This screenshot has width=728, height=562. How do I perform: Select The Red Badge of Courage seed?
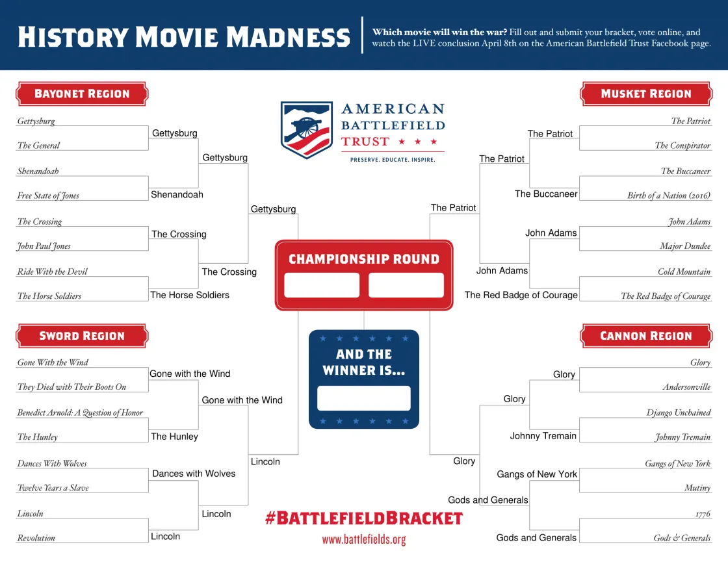coord(666,296)
